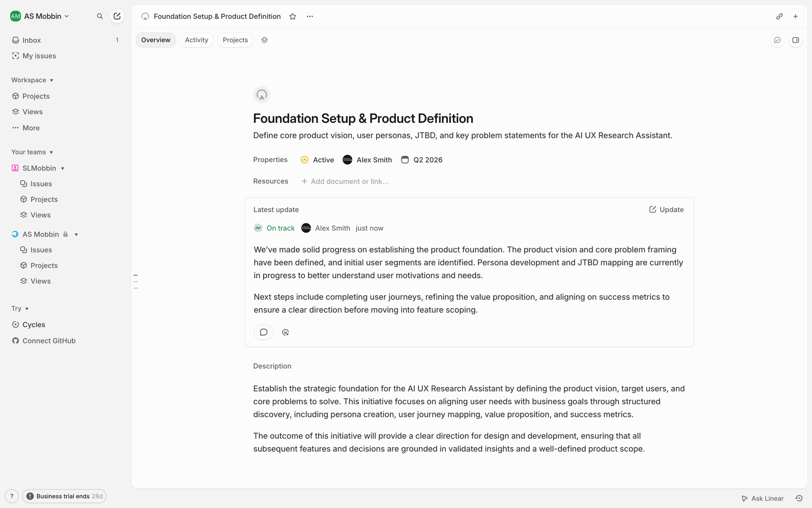The height and width of the screenshot is (508, 812).
Task: Switch to the Activity tab
Action: [x=197, y=40]
